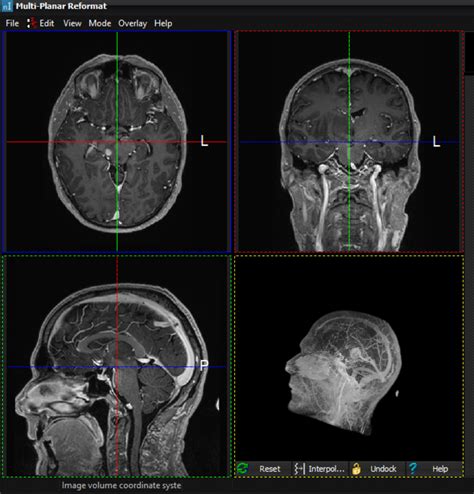
Task: Click the axial brain slice view
Action: [x=117, y=141]
